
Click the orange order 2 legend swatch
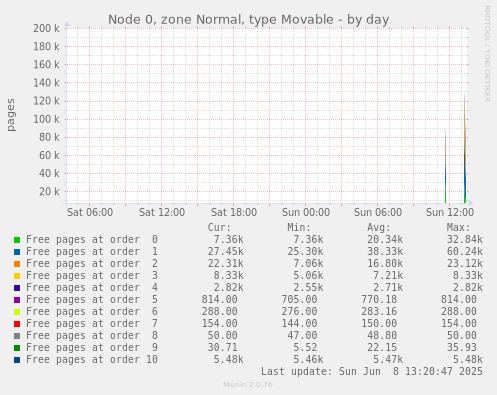(x=17, y=264)
